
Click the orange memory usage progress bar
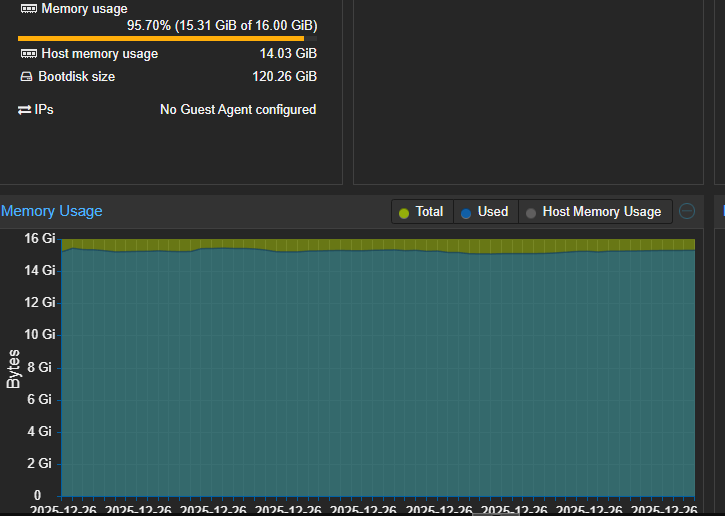(160, 39)
